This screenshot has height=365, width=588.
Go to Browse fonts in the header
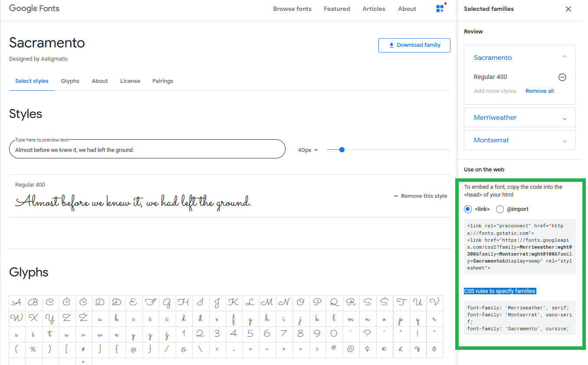[x=292, y=9]
